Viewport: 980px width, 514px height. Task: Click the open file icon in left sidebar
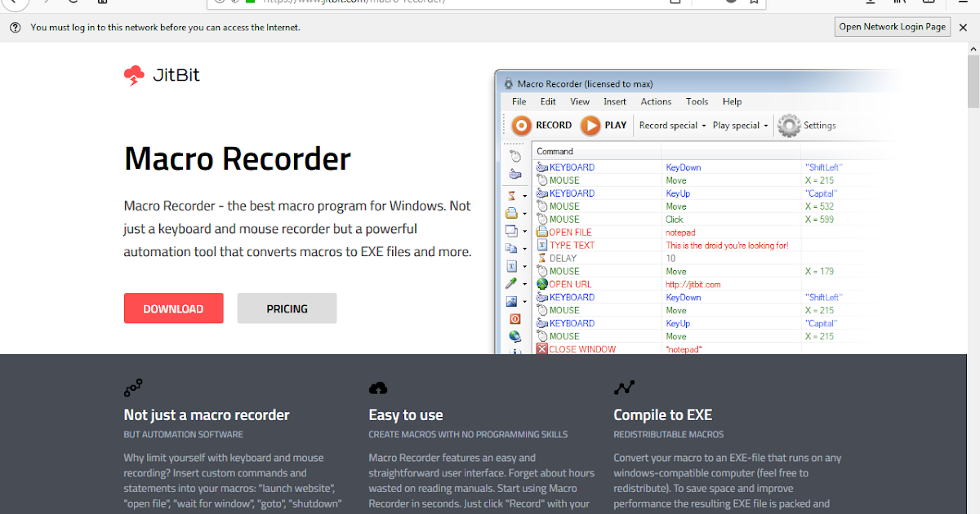(512, 213)
